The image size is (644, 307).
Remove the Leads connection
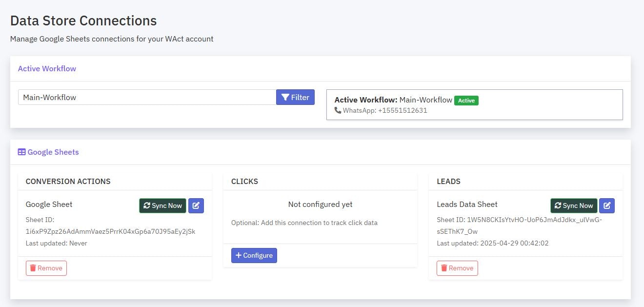(x=457, y=268)
